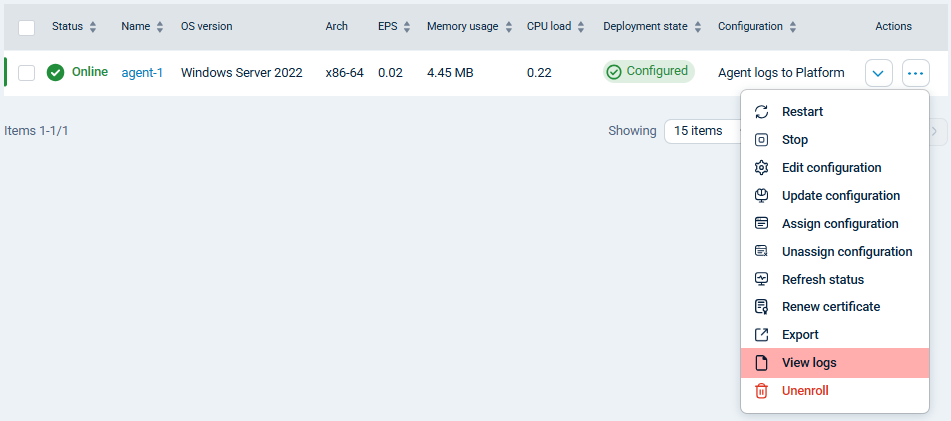
Task: Select Unassign configuration menu entry
Action: [846, 252]
